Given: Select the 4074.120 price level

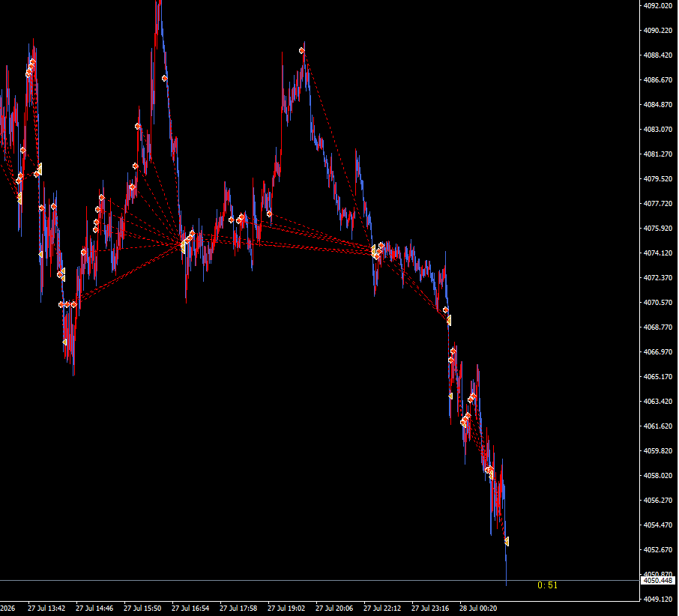Looking at the screenshot, I should pyautogui.click(x=658, y=253).
